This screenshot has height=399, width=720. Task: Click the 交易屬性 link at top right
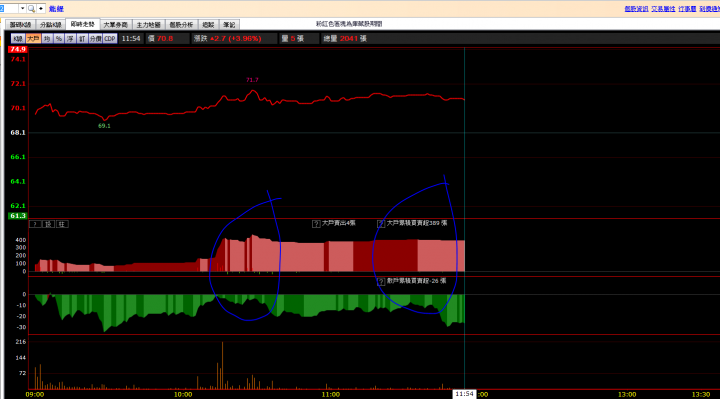tap(663, 9)
